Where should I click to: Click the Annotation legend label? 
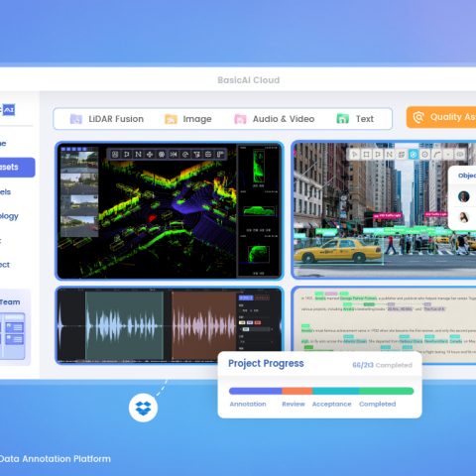(248, 404)
